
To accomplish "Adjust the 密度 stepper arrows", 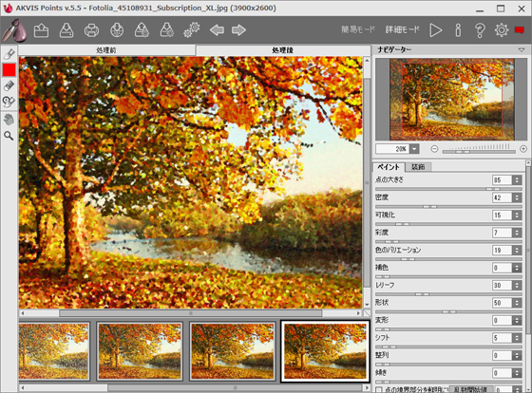I will 517,197.
